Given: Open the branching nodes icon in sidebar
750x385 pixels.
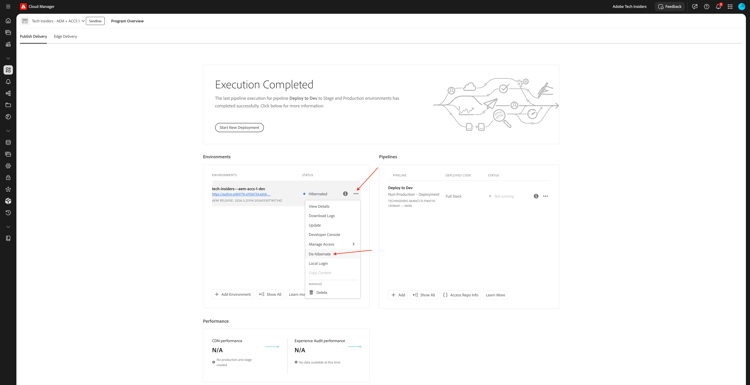Looking at the screenshot, I should (x=8, y=93).
